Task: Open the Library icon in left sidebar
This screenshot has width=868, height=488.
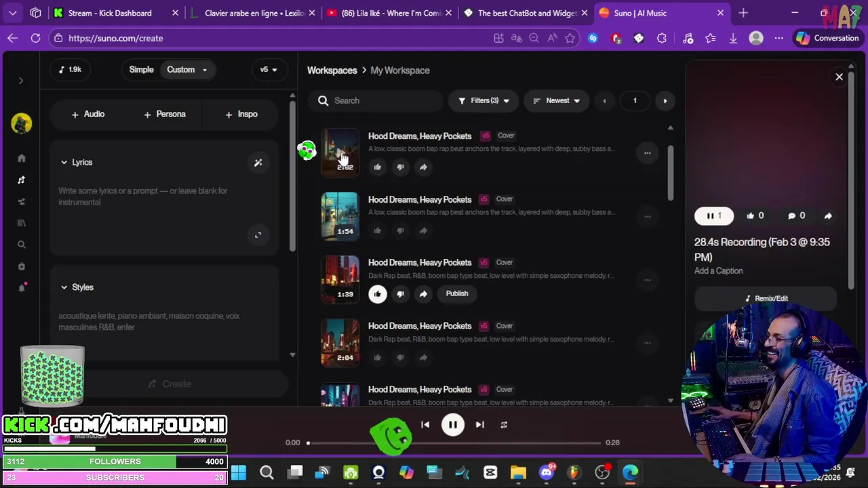Action: [x=21, y=223]
